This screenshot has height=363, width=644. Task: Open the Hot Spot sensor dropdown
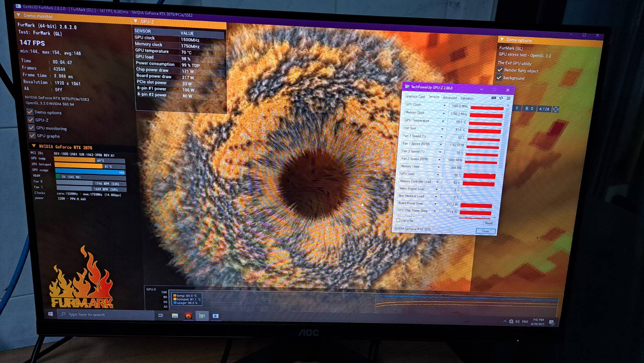(x=442, y=129)
